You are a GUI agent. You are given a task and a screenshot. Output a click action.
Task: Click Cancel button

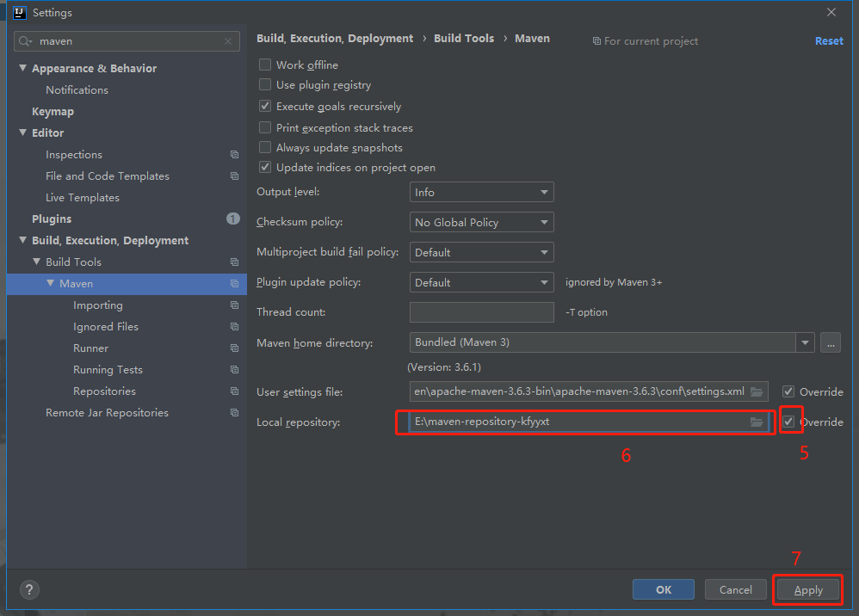735,589
